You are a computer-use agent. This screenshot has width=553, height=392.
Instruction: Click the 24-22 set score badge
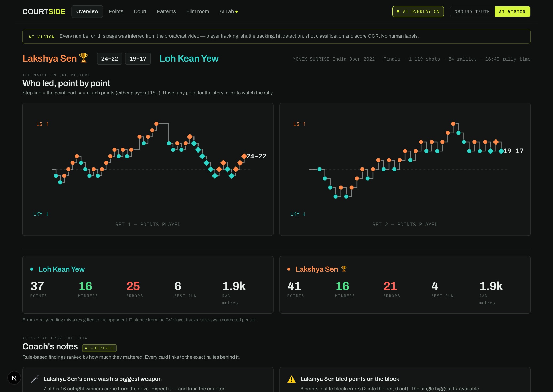pos(109,59)
